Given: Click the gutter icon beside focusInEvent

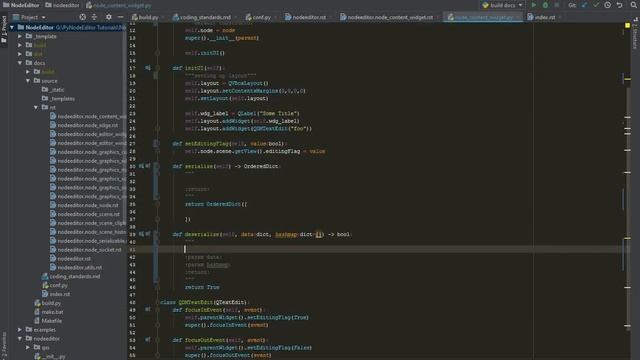Looking at the screenshot, I should tap(148, 310).
